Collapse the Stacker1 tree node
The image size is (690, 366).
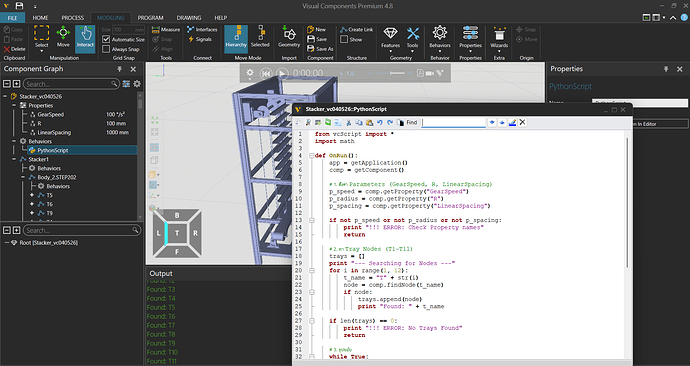pyautogui.click(x=14, y=159)
